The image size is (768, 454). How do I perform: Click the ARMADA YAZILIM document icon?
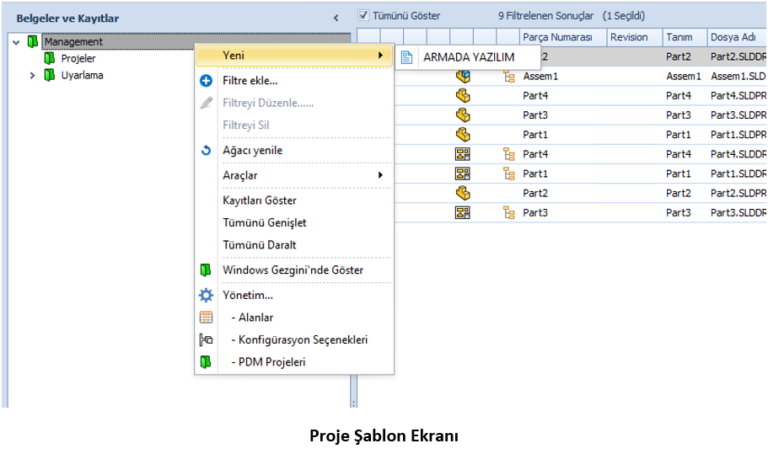point(407,57)
